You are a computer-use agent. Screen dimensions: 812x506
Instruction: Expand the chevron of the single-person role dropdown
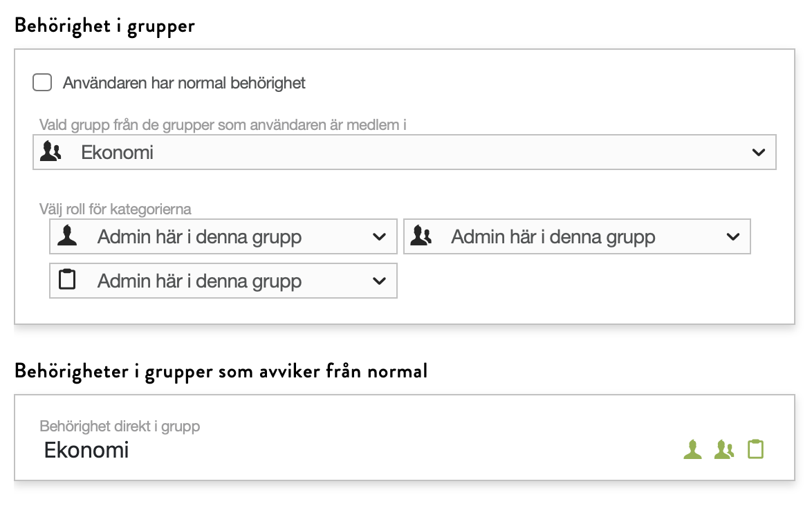[379, 237]
